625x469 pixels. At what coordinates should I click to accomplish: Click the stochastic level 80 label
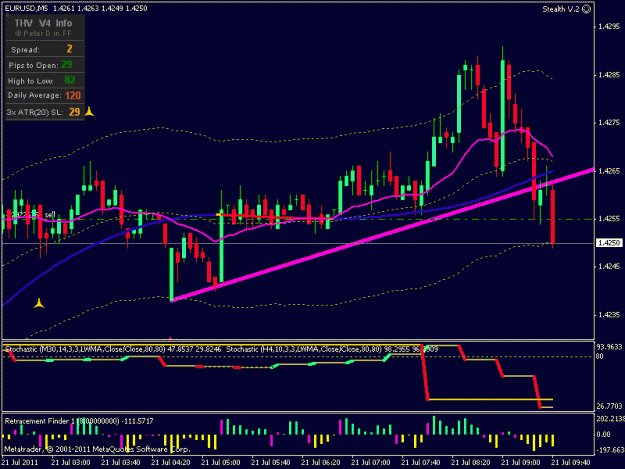600,356
